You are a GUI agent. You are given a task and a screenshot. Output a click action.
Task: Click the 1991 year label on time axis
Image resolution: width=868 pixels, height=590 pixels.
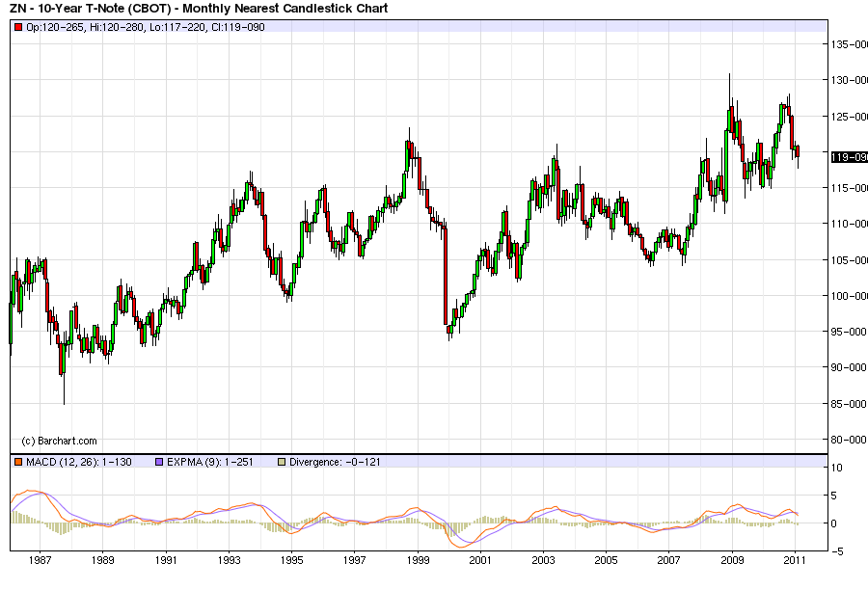166,560
